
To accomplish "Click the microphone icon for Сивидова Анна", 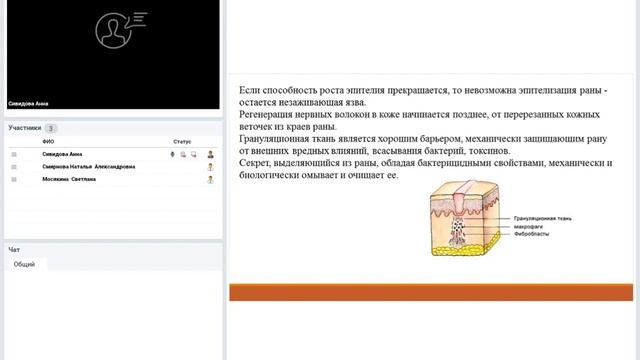I will click(172, 154).
